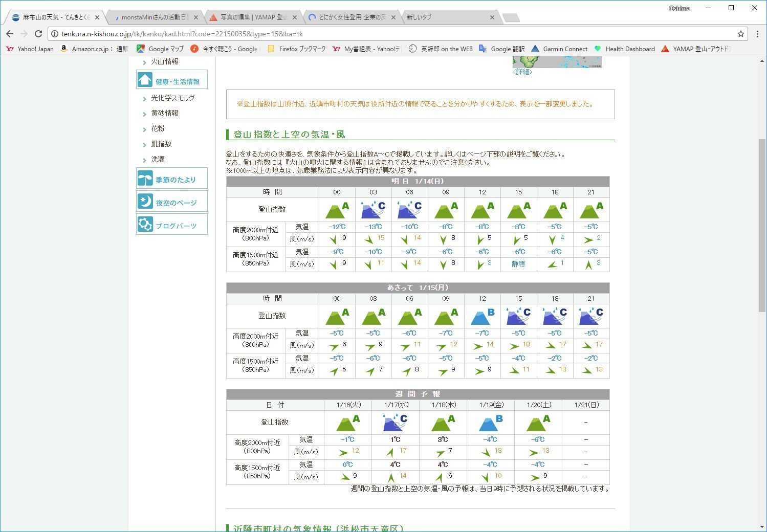
Task: Reload the current page
Action: [38, 34]
